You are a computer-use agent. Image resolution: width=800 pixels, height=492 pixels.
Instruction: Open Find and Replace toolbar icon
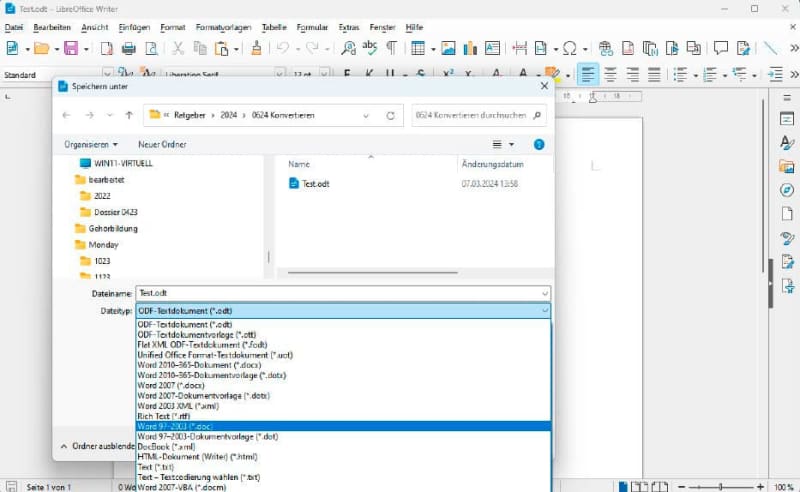point(348,48)
